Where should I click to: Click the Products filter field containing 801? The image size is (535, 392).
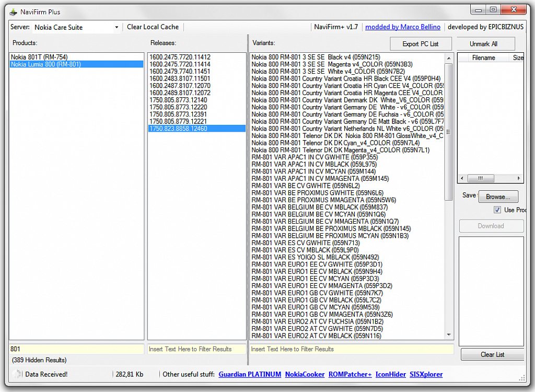click(76, 349)
